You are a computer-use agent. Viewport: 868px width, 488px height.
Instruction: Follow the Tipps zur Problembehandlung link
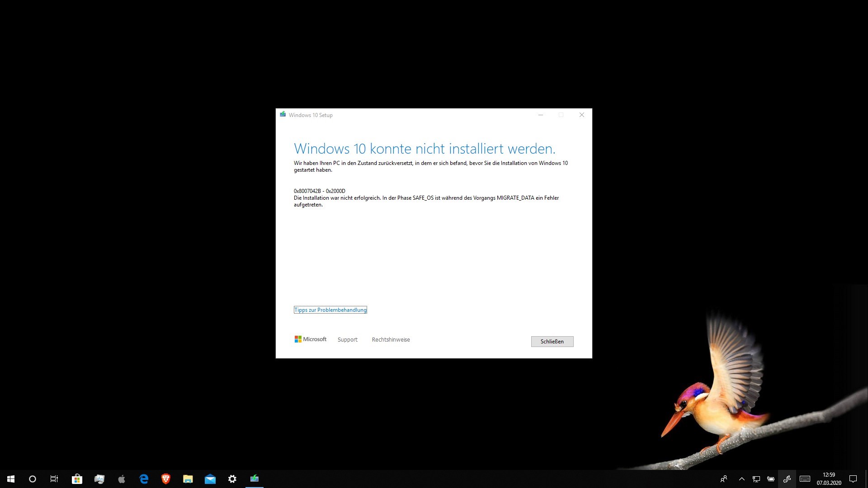(330, 310)
